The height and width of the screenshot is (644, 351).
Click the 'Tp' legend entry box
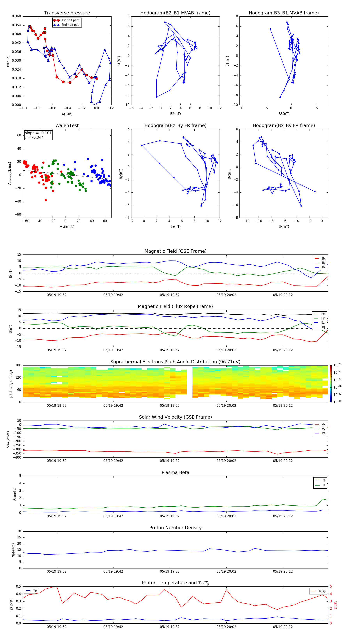pyautogui.click(x=31, y=591)
